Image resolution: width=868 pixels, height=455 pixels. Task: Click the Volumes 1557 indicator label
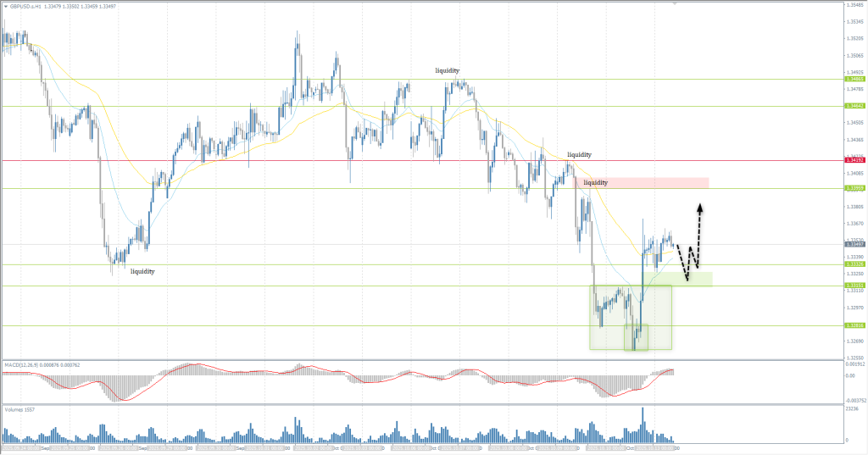[20, 408]
